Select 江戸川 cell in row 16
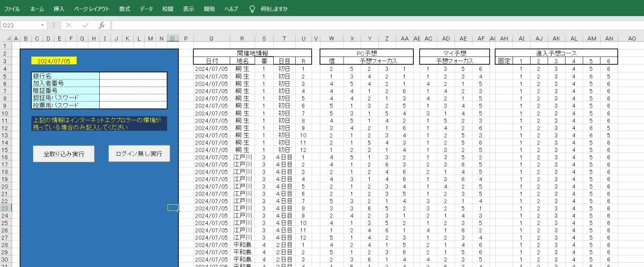The height and width of the screenshot is (267, 644). coord(242,157)
